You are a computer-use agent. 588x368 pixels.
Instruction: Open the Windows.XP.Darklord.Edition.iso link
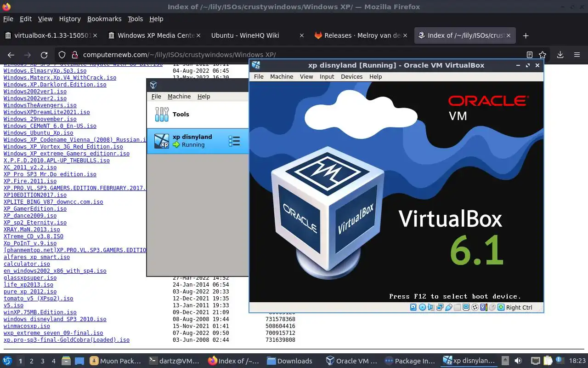click(55, 85)
